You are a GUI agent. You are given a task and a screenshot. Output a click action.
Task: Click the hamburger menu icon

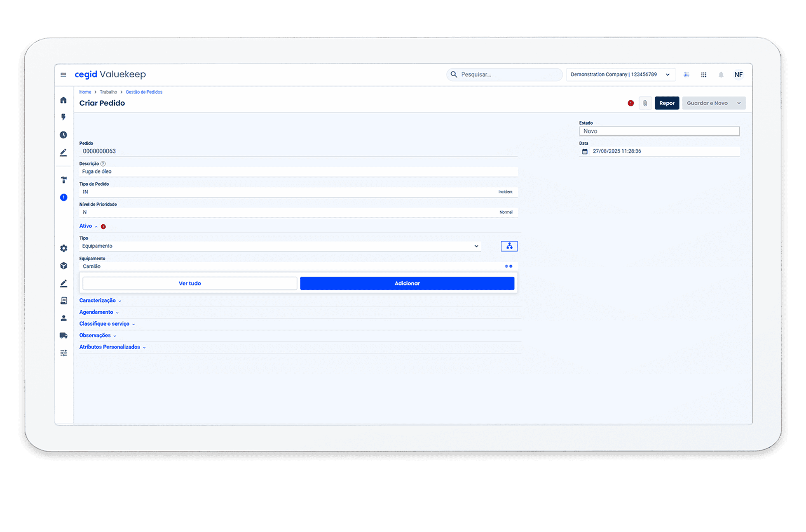(x=63, y=75)
